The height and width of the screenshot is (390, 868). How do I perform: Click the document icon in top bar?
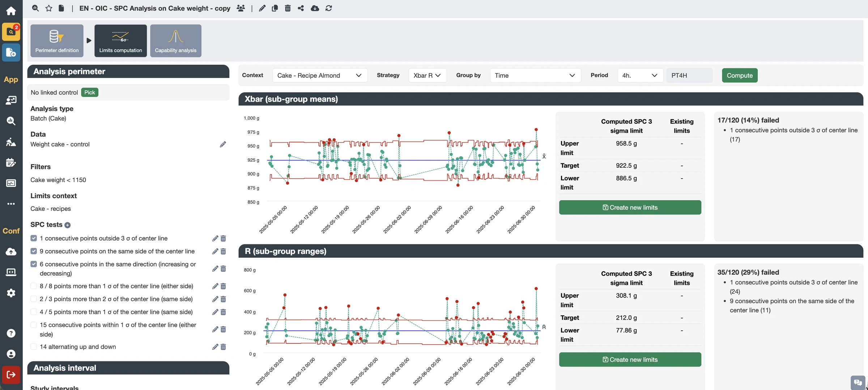61,8
